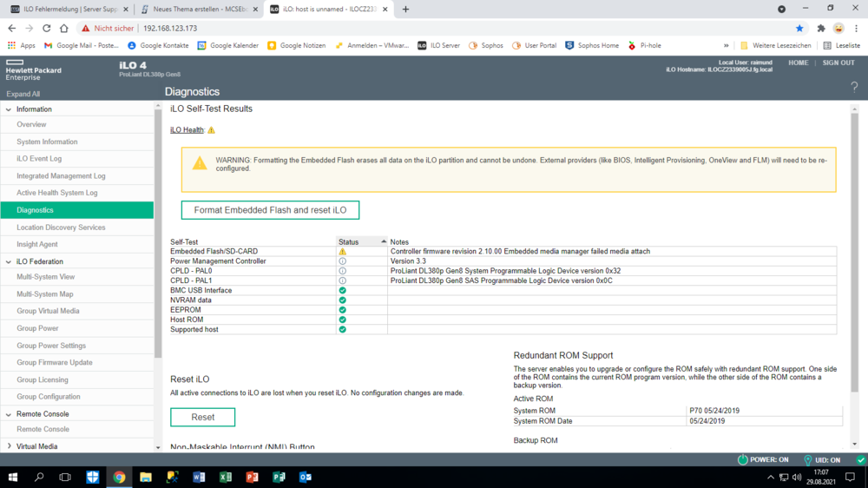Click the SIGN OUT link
This screenshot has height=488, width=868.
pyautogui.click(x=838, y=63)
